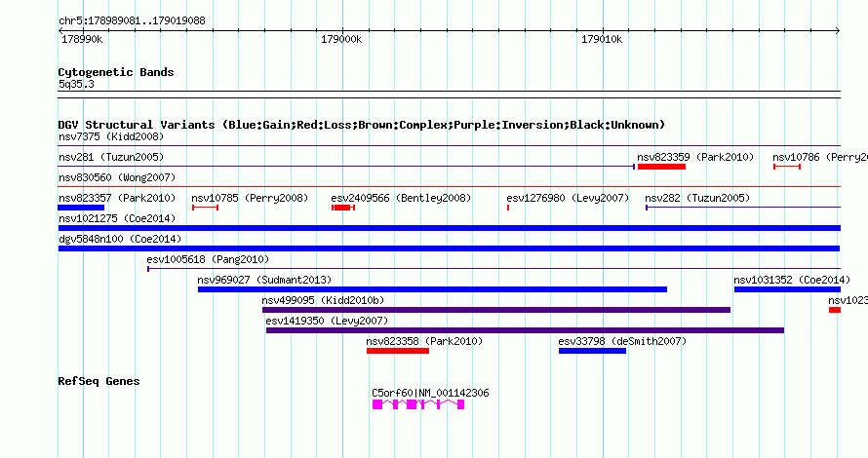Viewport: 868px width, 458px height.
Task: Click the blue esv33798 (deSmith2007) gain bar
Action: point(592,351)
